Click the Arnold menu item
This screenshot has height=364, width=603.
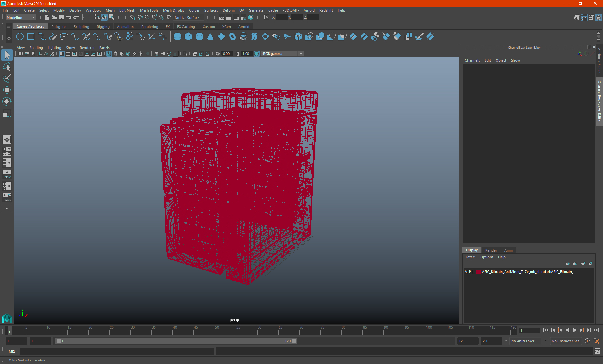click(309, 10)
